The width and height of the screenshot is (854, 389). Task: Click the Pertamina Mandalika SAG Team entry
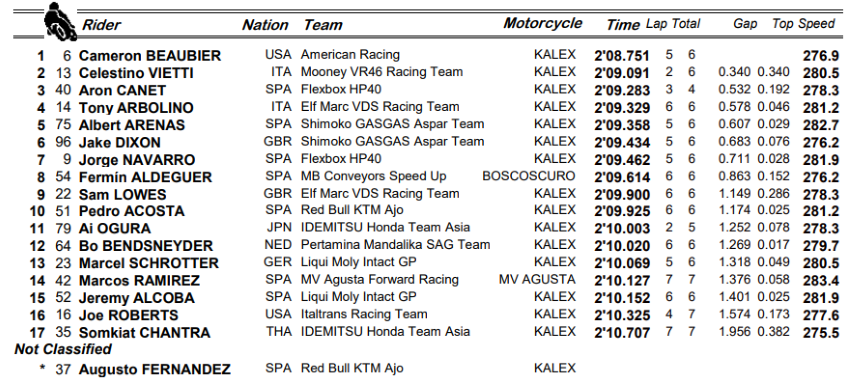click(x=395, y=245)
